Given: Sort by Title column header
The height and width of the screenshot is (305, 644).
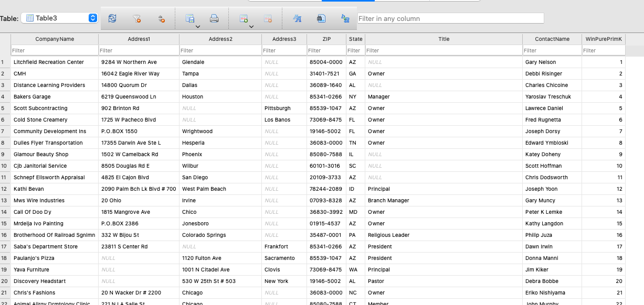Looking at the screenshot, I should pos(444,39).
